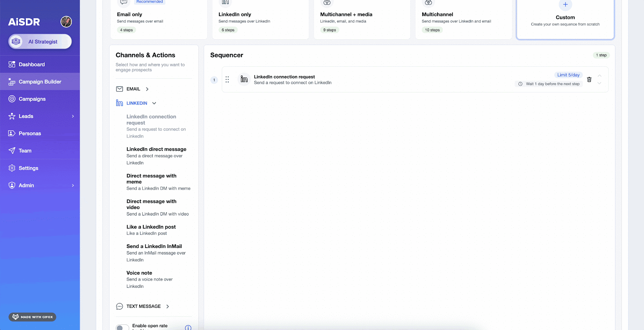
Task: Click the Limit 5/day badge
Action: [x=568, y=75]
